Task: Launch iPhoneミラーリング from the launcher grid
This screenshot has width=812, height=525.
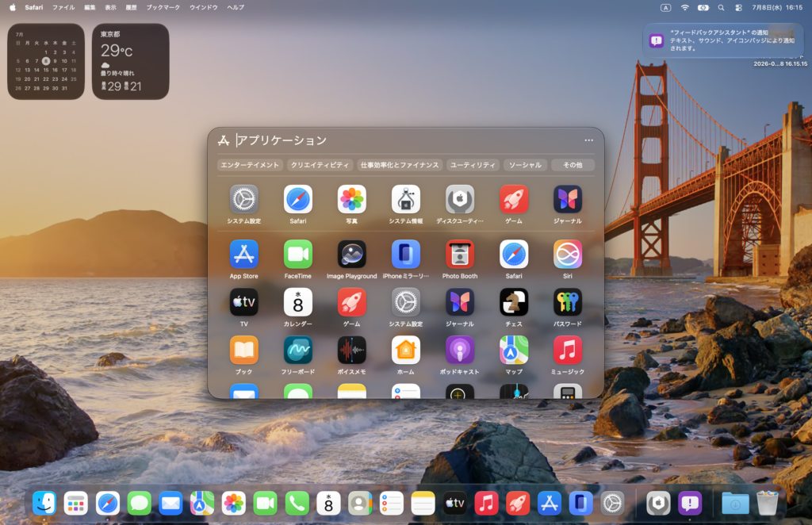Action: pyautogui.click(x=405, y=255)
